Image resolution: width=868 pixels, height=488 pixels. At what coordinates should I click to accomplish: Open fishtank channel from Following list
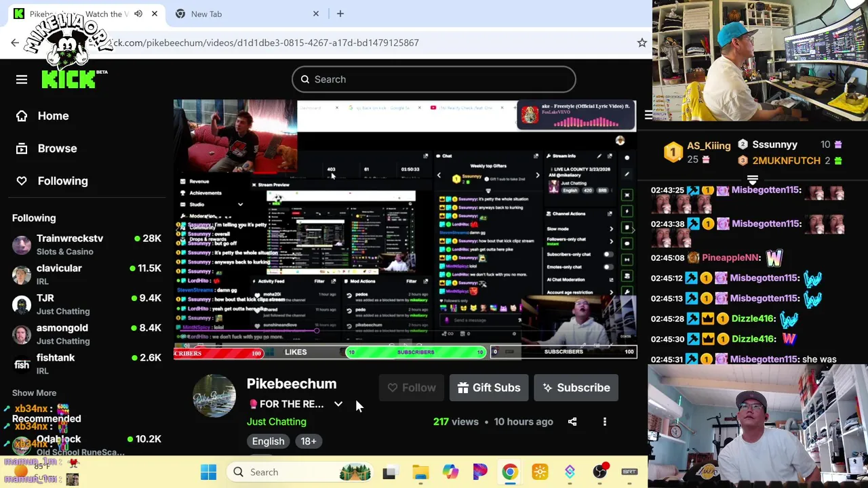pos(87,364)
